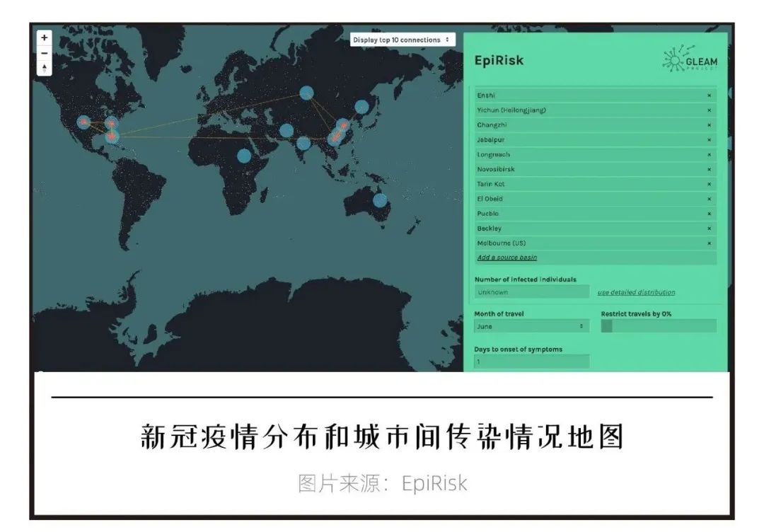Remove Changzhi source basin

click(x=709, y=125)
